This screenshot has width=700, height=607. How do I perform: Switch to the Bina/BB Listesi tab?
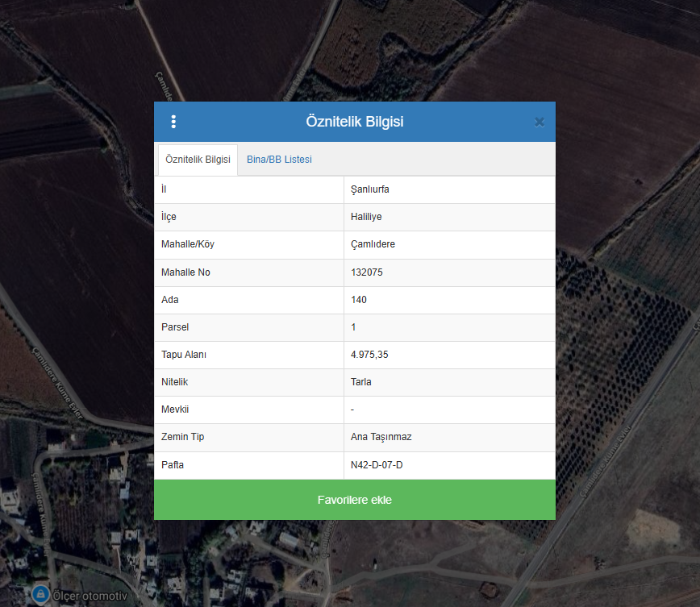pos(279,160)
